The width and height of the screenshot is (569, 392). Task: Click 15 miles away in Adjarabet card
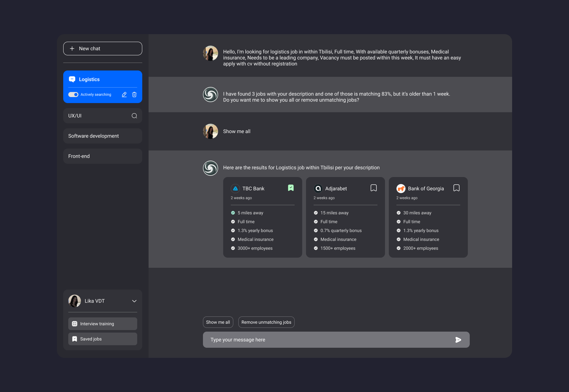coord(334,213)
